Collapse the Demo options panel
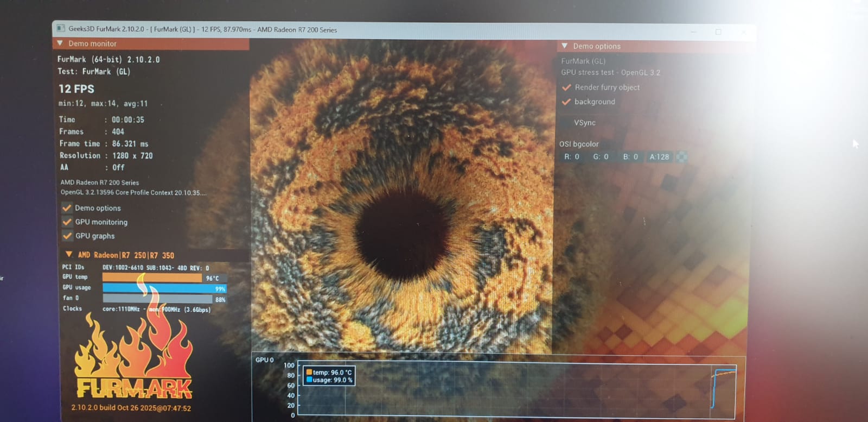868x422 pixels. [565, 46]
